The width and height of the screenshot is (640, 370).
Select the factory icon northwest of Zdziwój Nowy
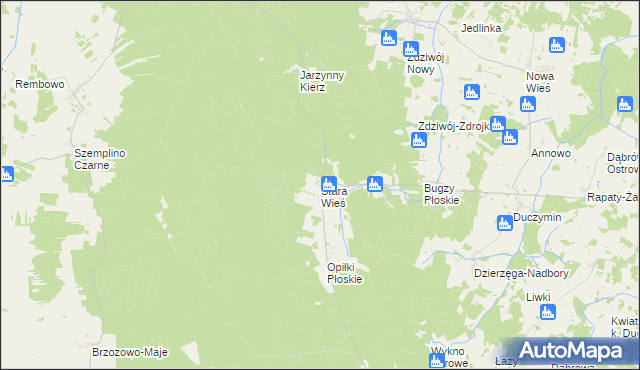389,38
